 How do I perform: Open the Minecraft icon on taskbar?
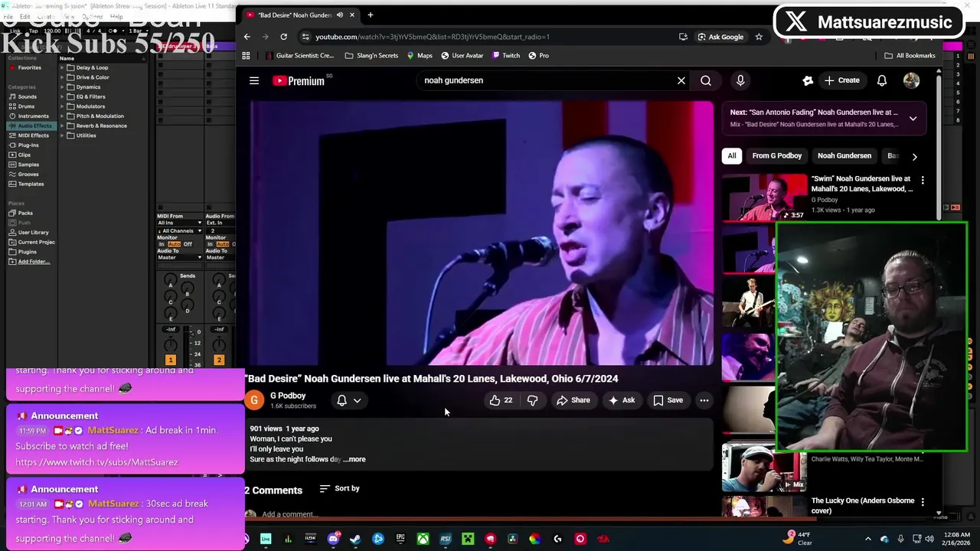[468, 539]
